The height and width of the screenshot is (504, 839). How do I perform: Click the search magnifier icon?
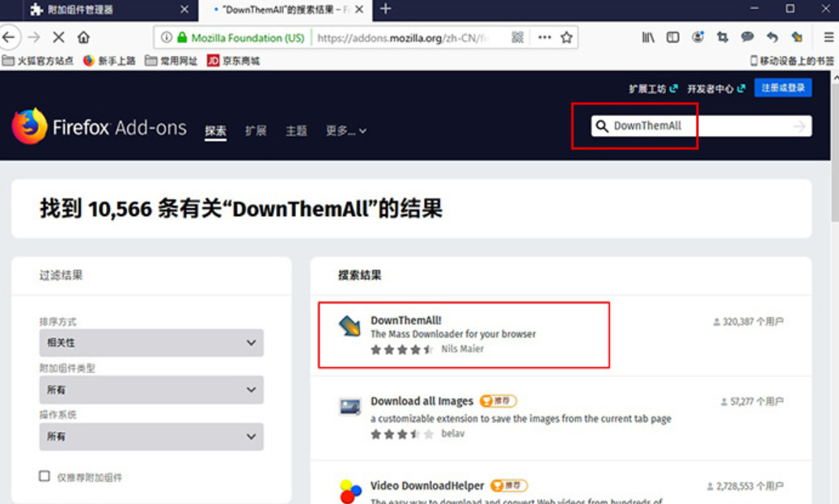pos(602,125)
